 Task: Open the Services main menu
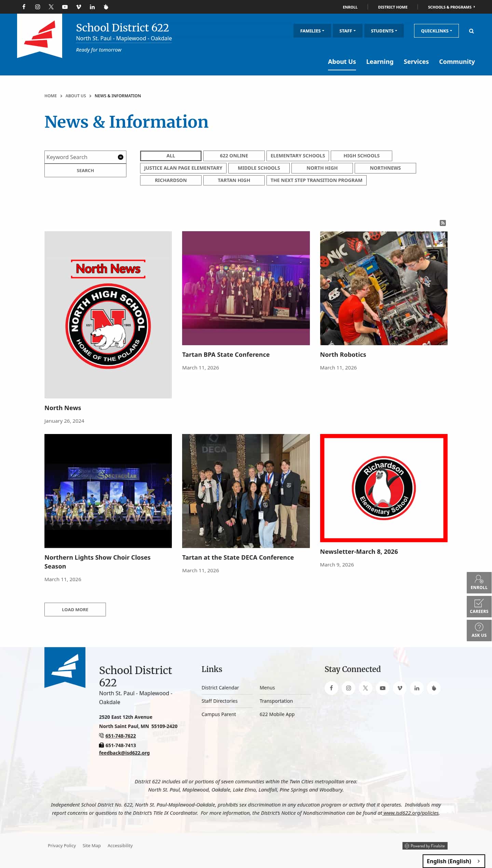[x=416, y=62]
